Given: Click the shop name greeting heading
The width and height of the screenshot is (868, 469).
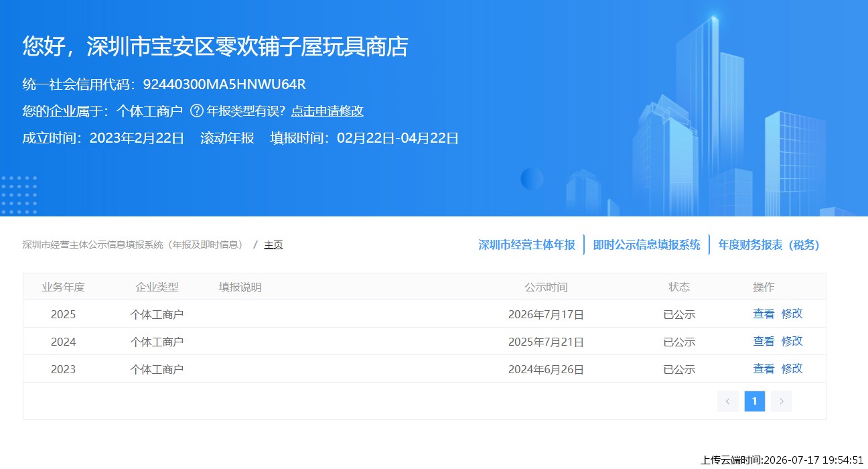Looking at the screenshot, I should (x=215, y=46).
